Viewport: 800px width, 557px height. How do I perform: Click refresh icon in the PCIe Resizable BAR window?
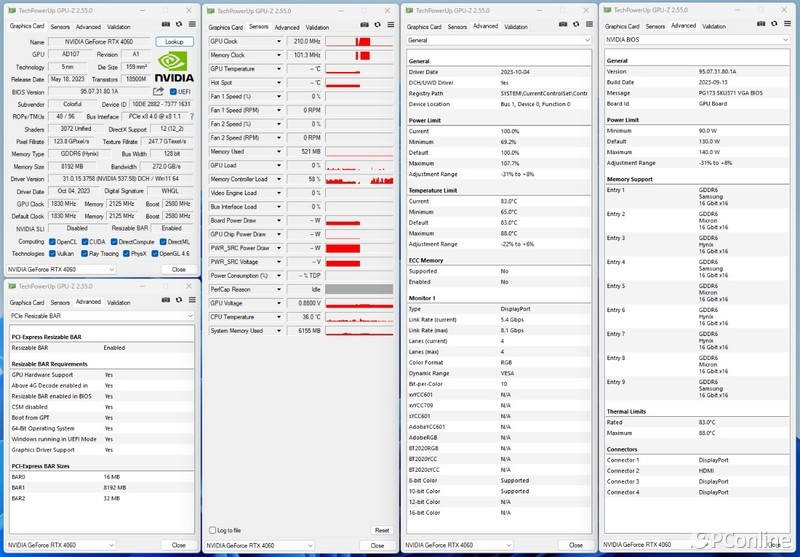coord(179,300)
